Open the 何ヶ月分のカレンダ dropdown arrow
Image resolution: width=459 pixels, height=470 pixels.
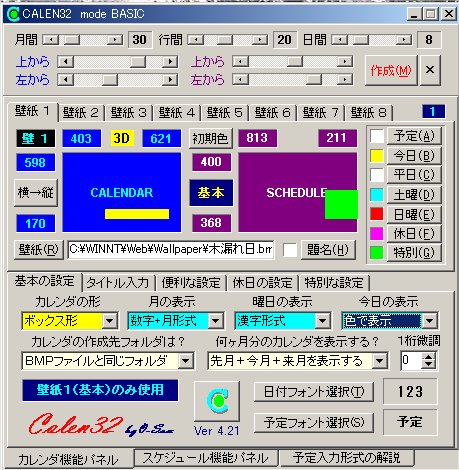point(379,361)
